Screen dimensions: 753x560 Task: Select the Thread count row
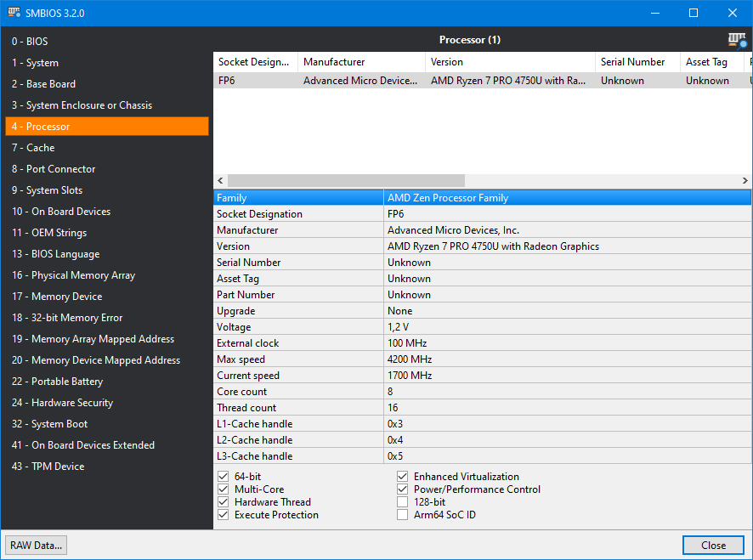pos(482,408)
